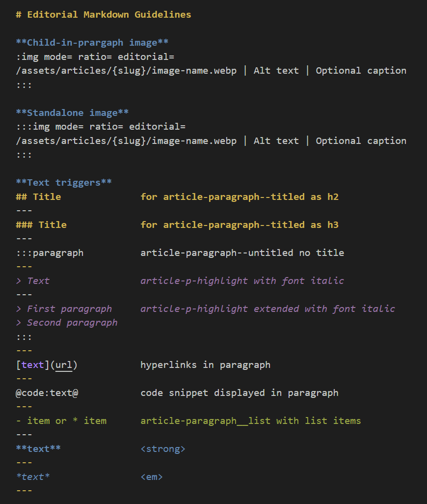Click 'article-p-highlight with font italic'
This screenshot has height=504, width=427.
(242, 281)
